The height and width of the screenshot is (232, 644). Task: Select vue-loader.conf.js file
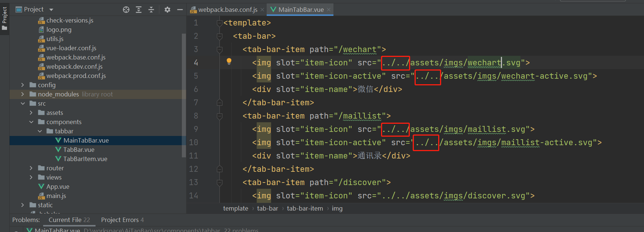pyautogui.click(x=71, y=48)
